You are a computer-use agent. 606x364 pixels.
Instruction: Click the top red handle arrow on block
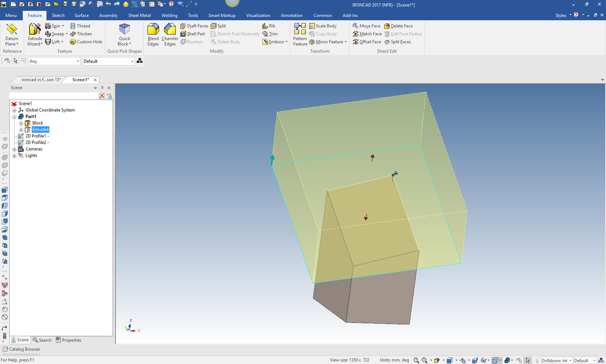click(x=373, y=158)
